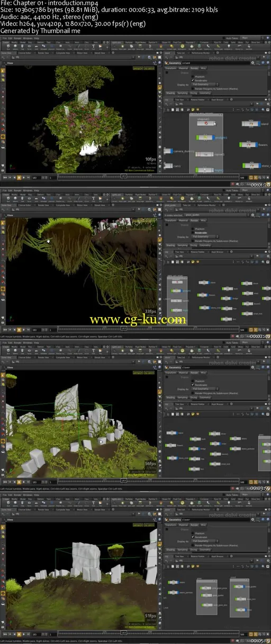
Task: Toggle Phantom checkbox in third thumbnail
Action: pyautogui.click(x=193, y=381)
